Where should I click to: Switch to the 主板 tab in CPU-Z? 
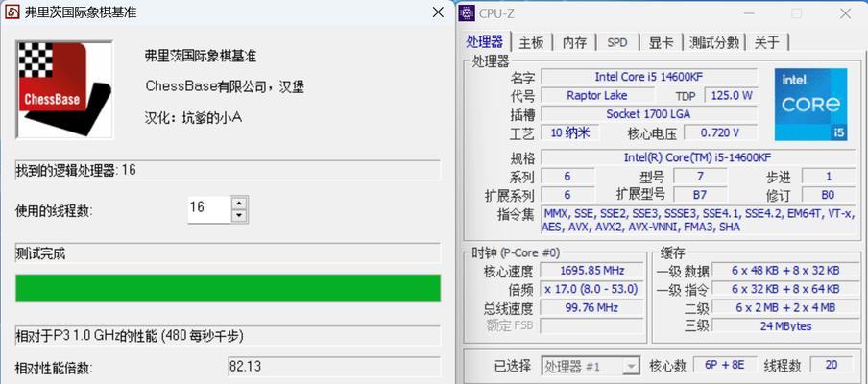[x=531, y=42]
